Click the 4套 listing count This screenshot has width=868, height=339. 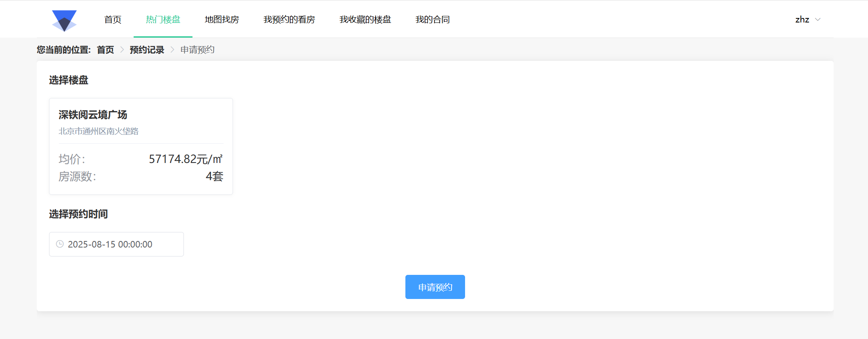click(x=215, y=176)
